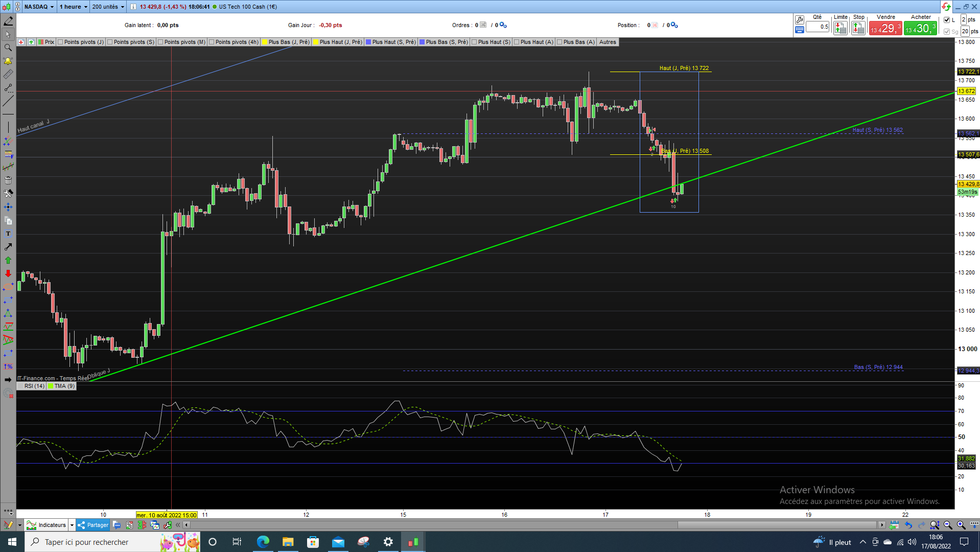
Task: Click the Plus Haut (S, Pré) blue swatch
Action: point(368,42)
